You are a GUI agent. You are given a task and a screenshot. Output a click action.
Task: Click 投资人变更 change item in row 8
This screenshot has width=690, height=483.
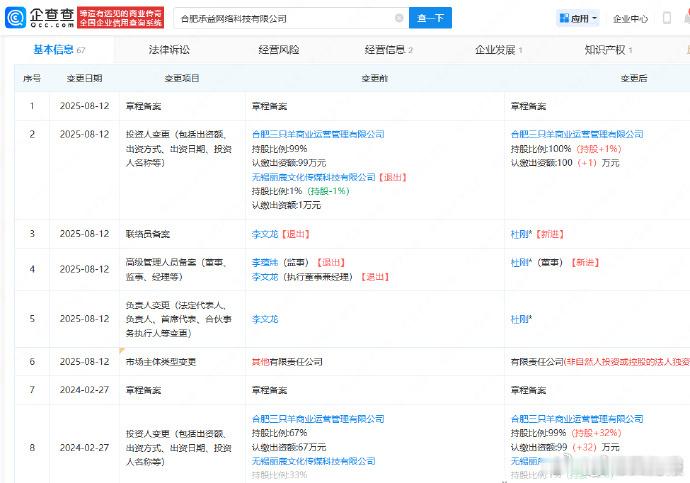178,448
